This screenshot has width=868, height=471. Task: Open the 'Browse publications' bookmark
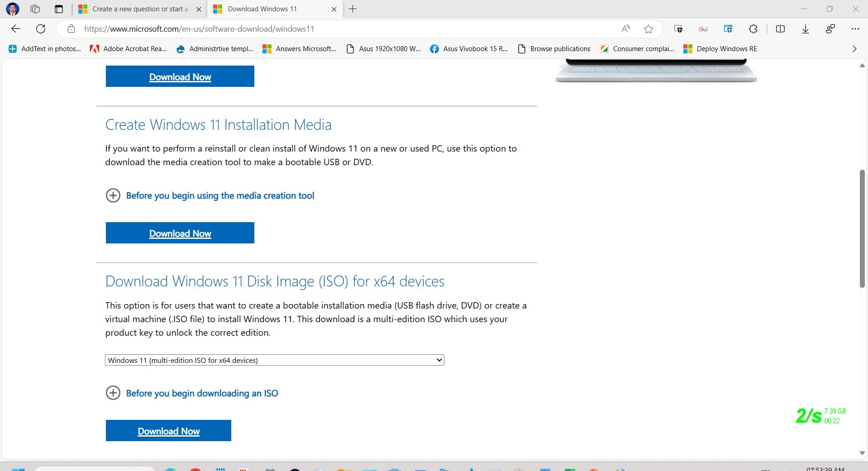554,49
